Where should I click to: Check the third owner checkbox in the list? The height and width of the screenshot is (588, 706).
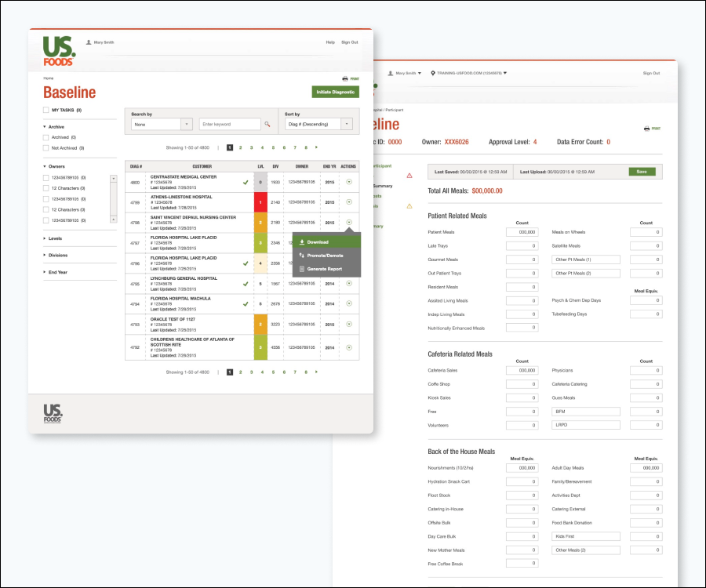point(46,199)
